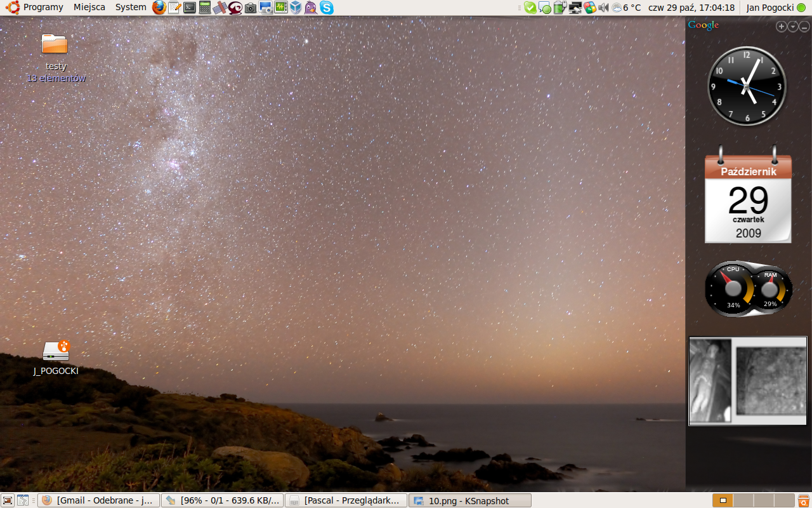Open the terminal launcher icon
The height and width of the screenshot is (508, 812).
(x=189, y=8)
